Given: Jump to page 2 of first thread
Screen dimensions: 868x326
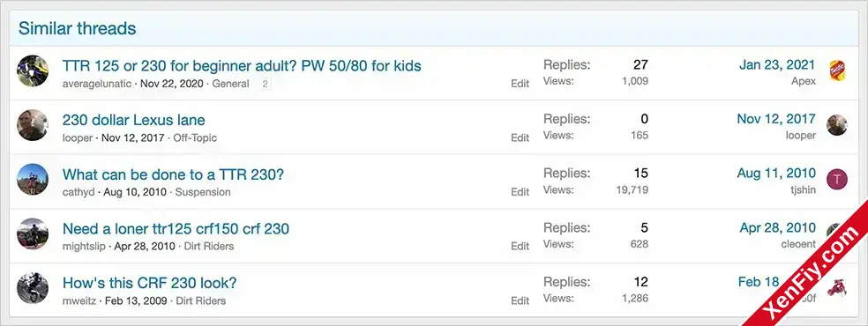Looking at the screenshot, I should point(266,84).
